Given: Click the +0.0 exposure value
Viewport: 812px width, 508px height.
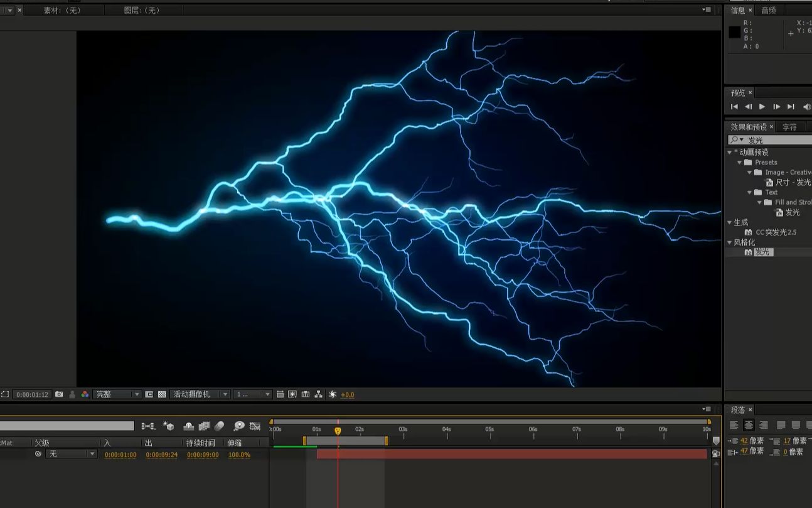Looking at the screenshot, I should [348, 395].
